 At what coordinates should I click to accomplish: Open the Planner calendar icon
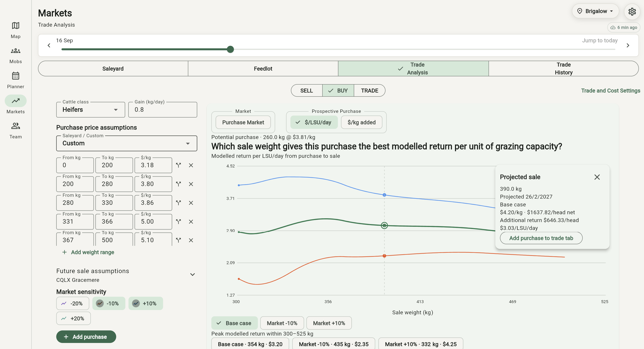(x=15, y=76)
